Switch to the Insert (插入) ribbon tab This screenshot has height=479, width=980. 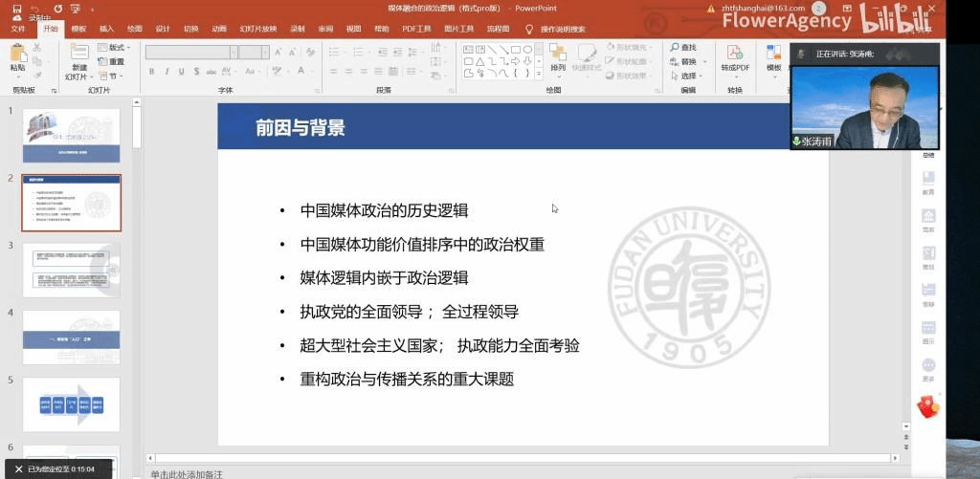click(x=106, y=29)
